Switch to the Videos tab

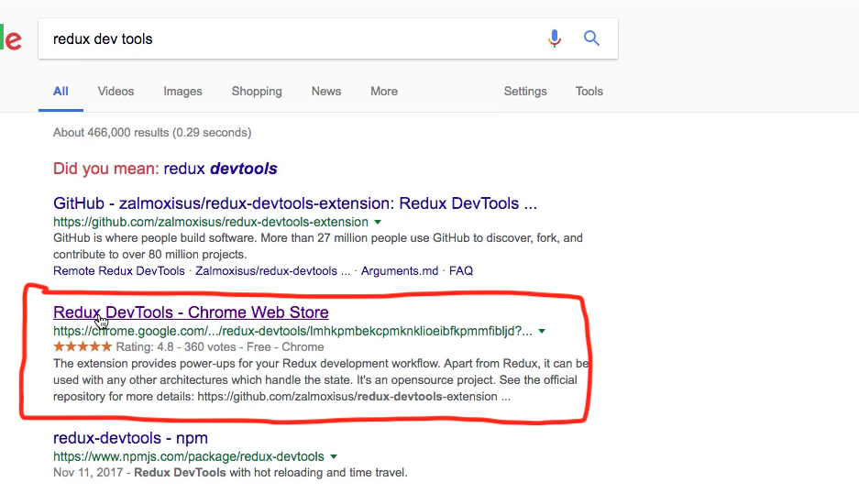(x=116, y=92)
